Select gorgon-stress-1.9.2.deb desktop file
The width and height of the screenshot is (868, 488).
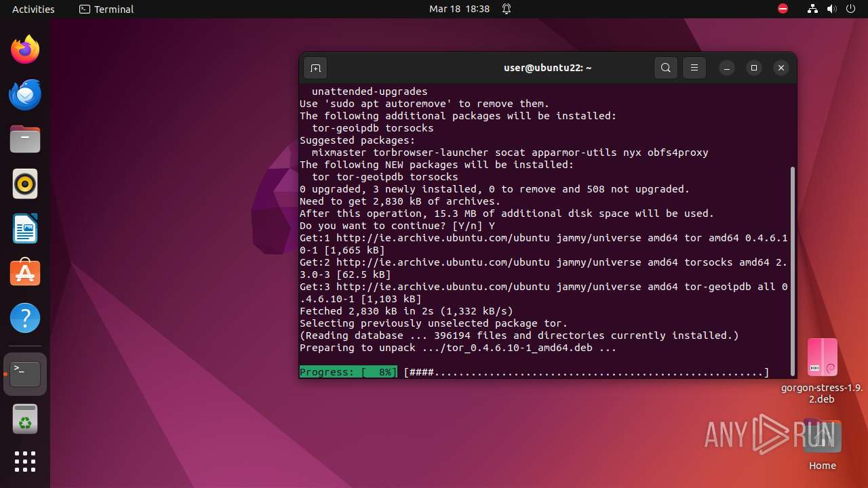point(822,371)
